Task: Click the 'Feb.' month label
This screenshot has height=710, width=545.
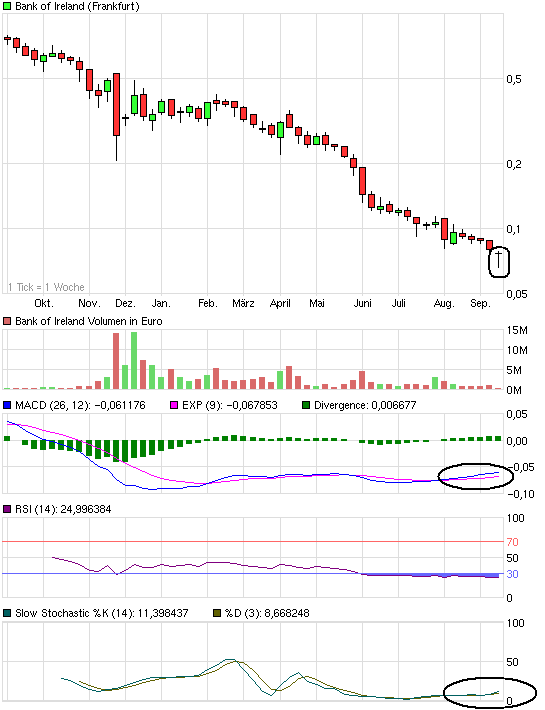Action: click(207, 303)
